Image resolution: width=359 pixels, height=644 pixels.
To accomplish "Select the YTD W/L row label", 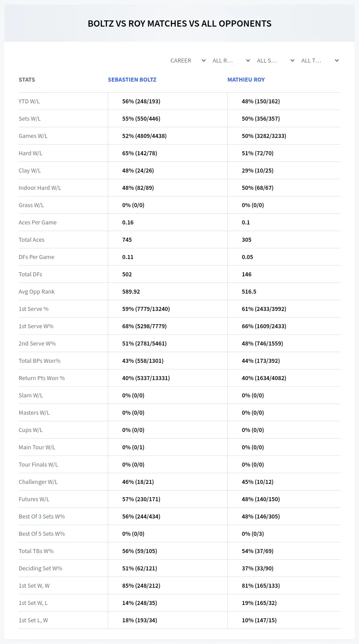I will 29,101.
